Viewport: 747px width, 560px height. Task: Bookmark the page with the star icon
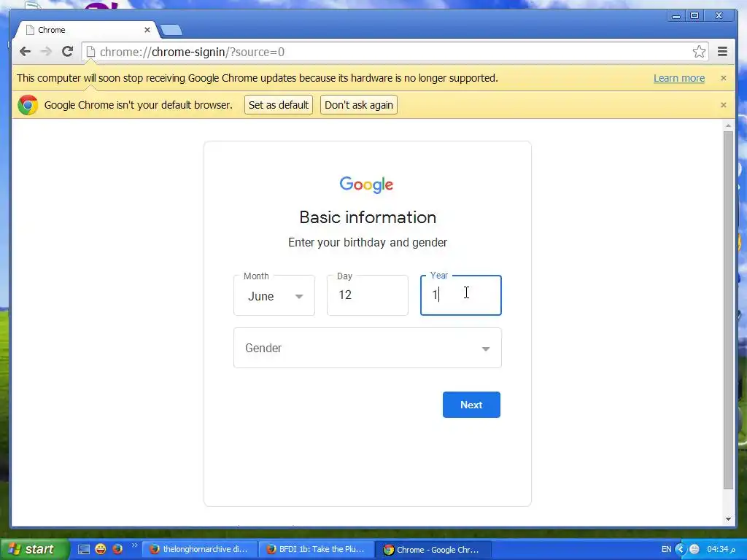[x=699, y=52]
